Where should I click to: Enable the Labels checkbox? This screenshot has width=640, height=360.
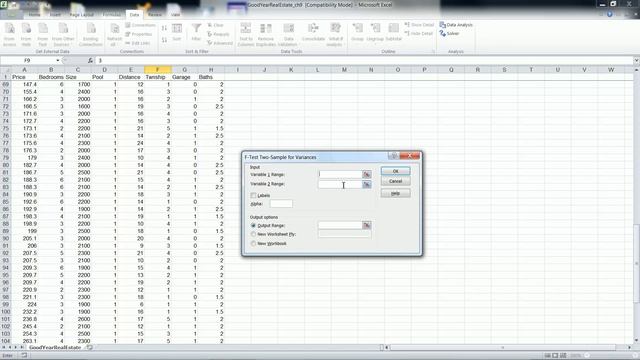pos(253,196)
